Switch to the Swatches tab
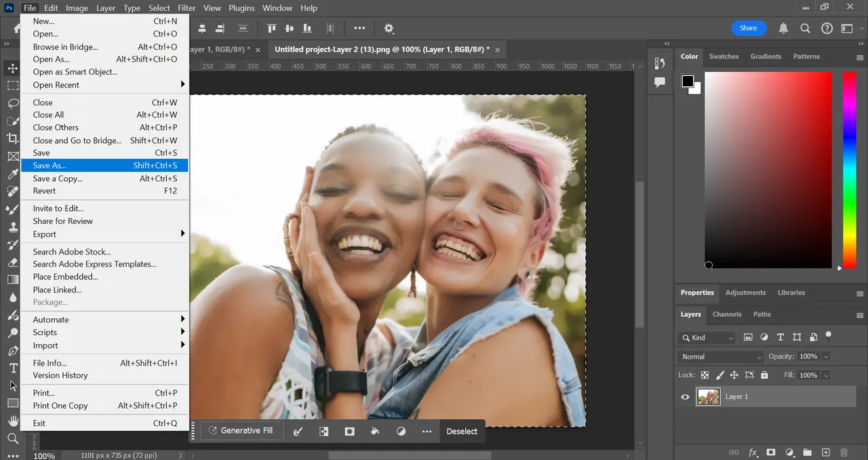The image size is (868, 460). (x=724, y=56)
